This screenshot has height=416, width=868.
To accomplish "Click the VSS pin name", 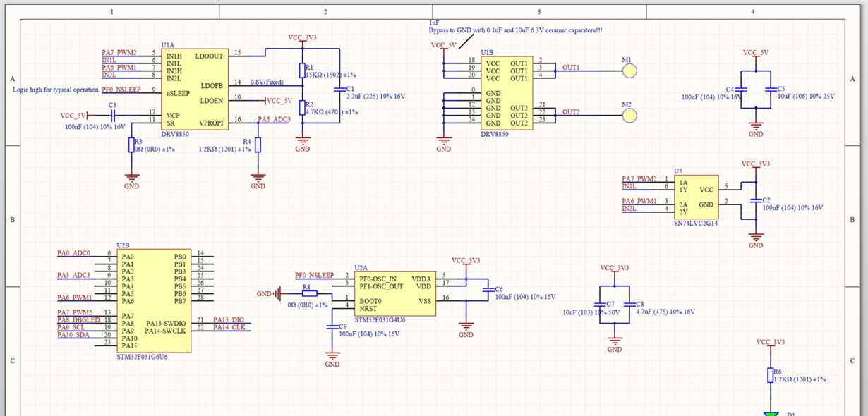I will (x=425, y=301).
